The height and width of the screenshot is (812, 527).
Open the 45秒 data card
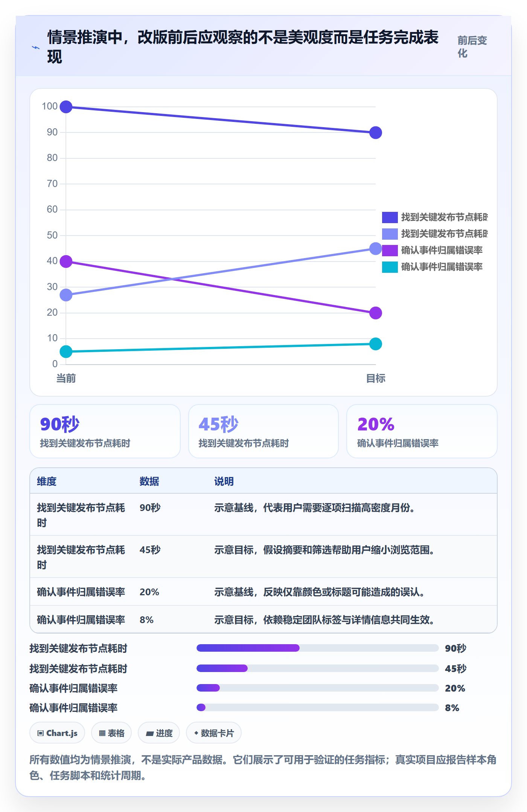coord(263,431)
